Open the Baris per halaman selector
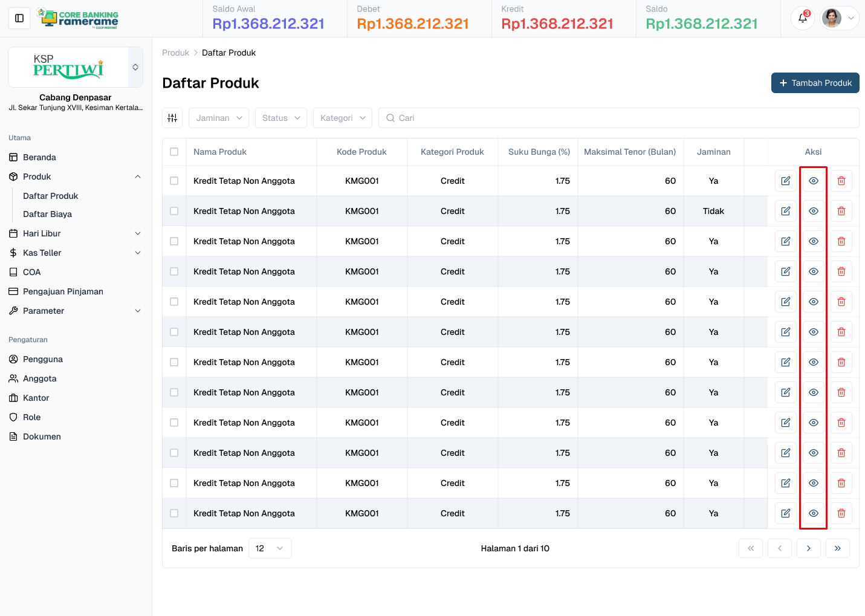This screenshot has width=865, height=616. [x=270, y=548]
